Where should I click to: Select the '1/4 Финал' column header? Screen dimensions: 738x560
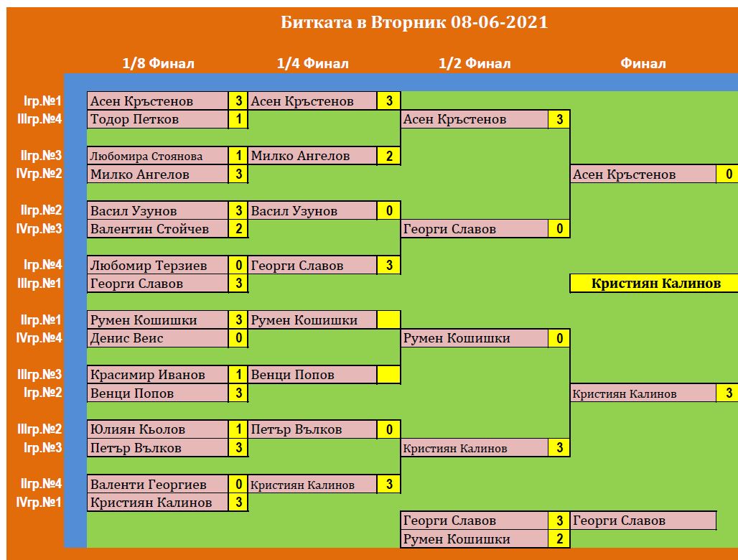click(x=312, y=63)
